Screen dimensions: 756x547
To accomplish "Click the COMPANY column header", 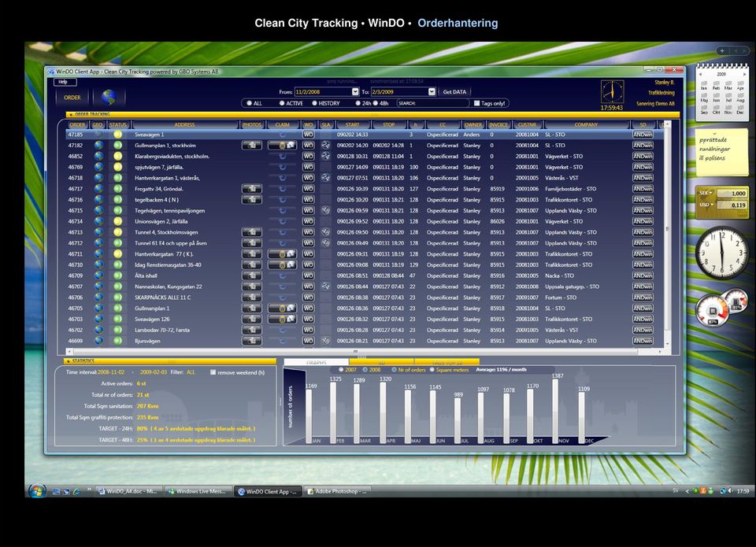I will (586, 125).
